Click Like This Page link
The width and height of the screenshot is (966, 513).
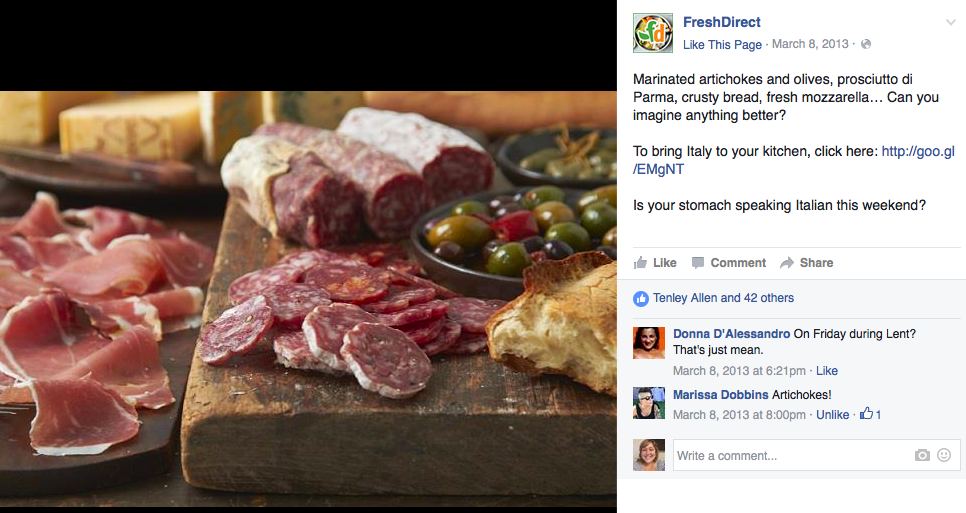click(x=722, y=44)
